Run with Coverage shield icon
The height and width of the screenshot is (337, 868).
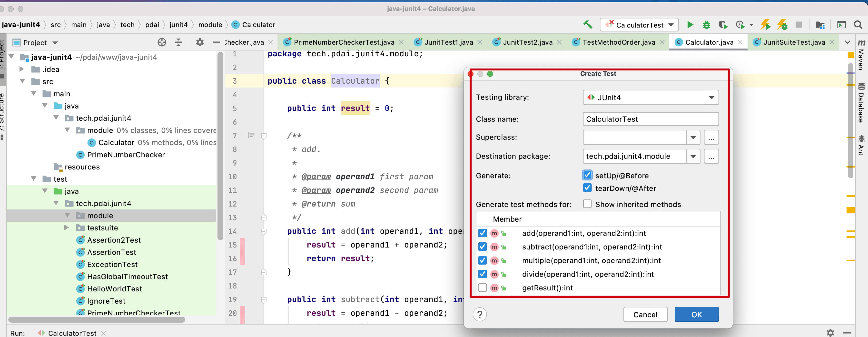(722, 25)
